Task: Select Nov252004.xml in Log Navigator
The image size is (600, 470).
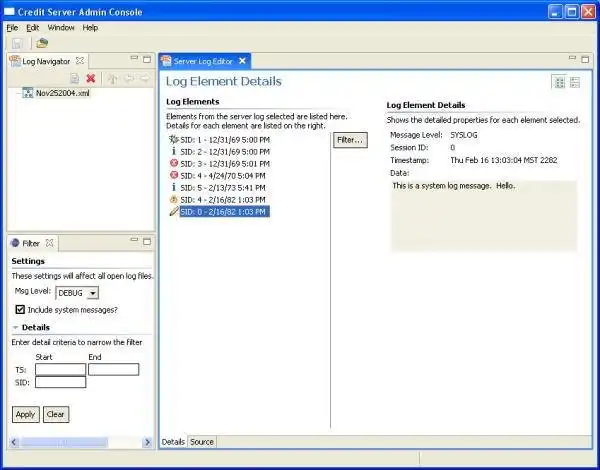Action: pos(63,93)
